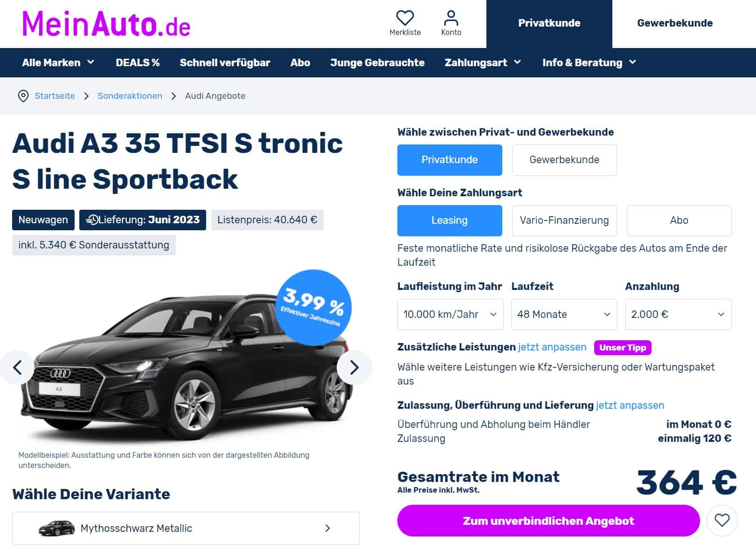Show next car image with right arrow
The image size is (756, 557).
coord(354,368)
